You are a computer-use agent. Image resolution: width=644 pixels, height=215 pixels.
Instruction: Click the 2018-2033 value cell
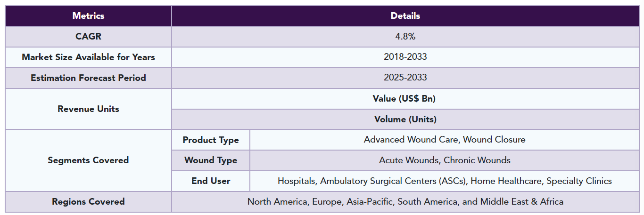point(405,57)
